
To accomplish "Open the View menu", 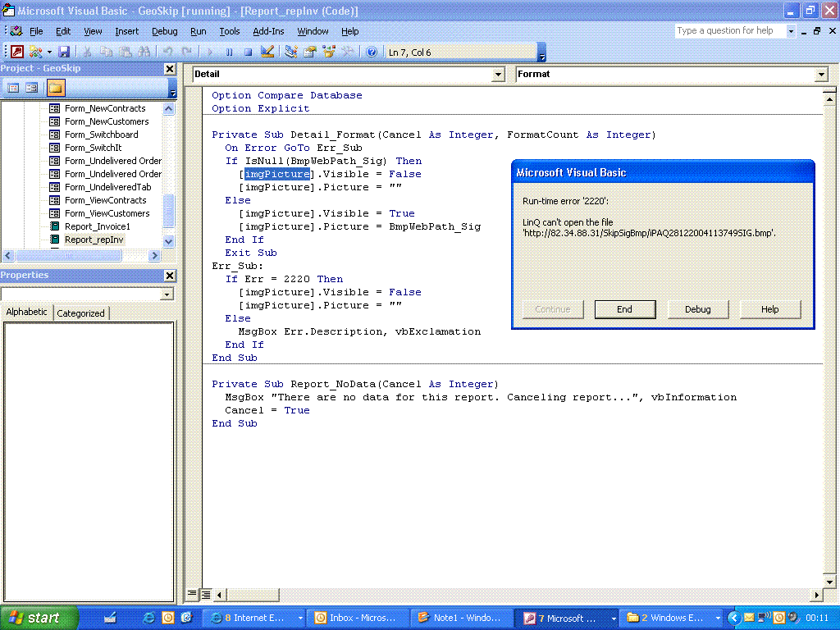I will pyautogui.click(x=93, y=31).
